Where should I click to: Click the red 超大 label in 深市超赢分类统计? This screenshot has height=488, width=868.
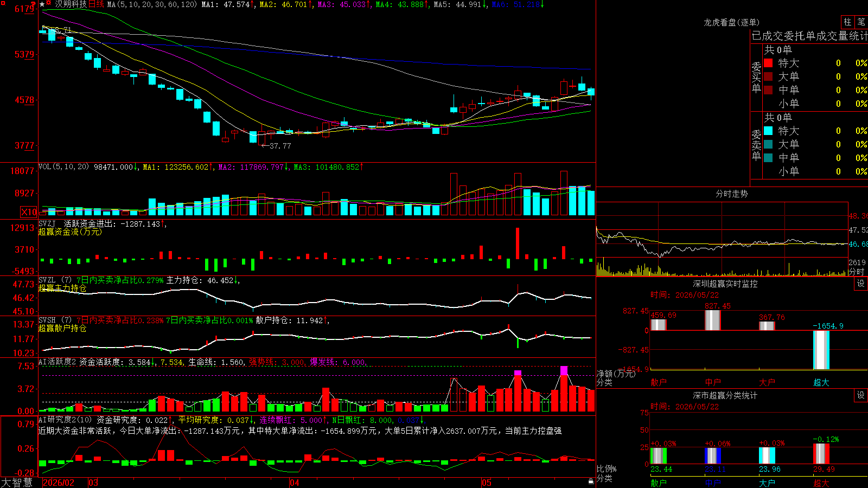[821, 483]
